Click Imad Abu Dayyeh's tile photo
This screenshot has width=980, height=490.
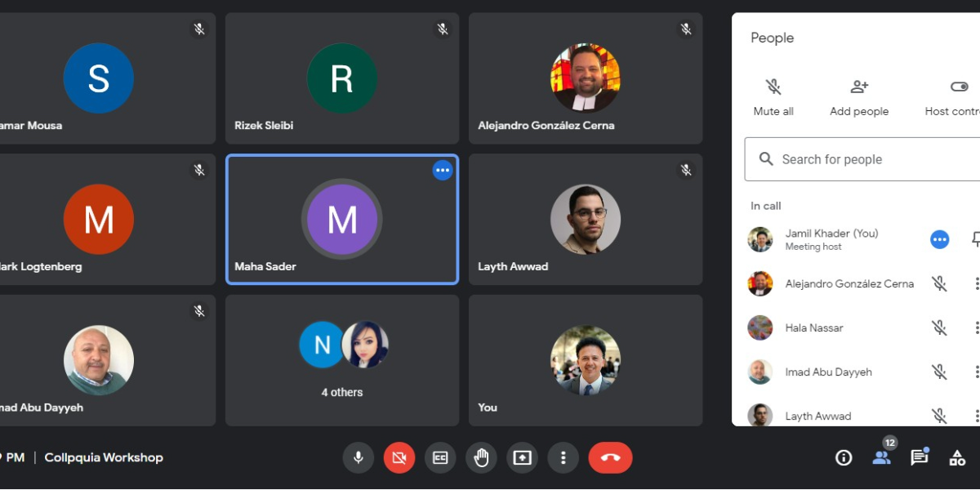pos(99,360)
